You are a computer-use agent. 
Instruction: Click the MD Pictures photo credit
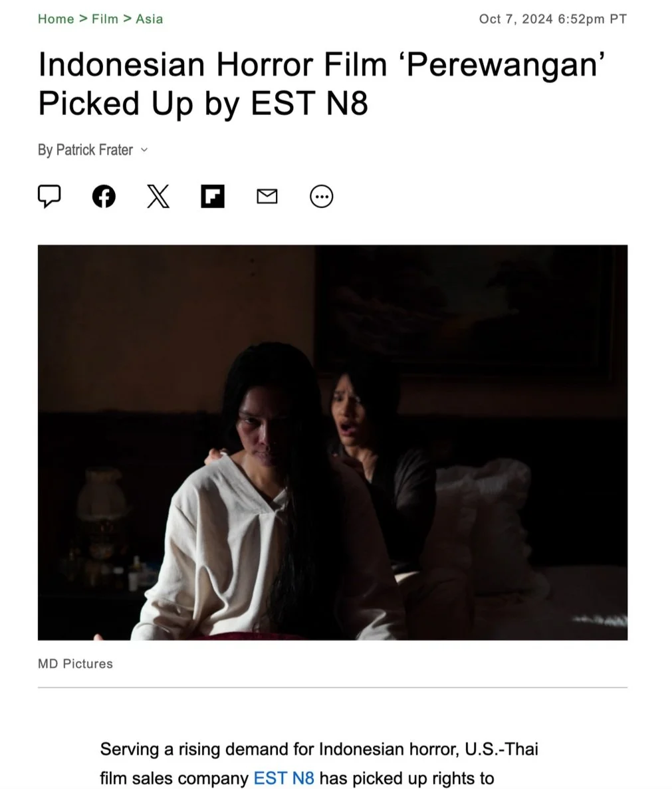tap(76, 664)
